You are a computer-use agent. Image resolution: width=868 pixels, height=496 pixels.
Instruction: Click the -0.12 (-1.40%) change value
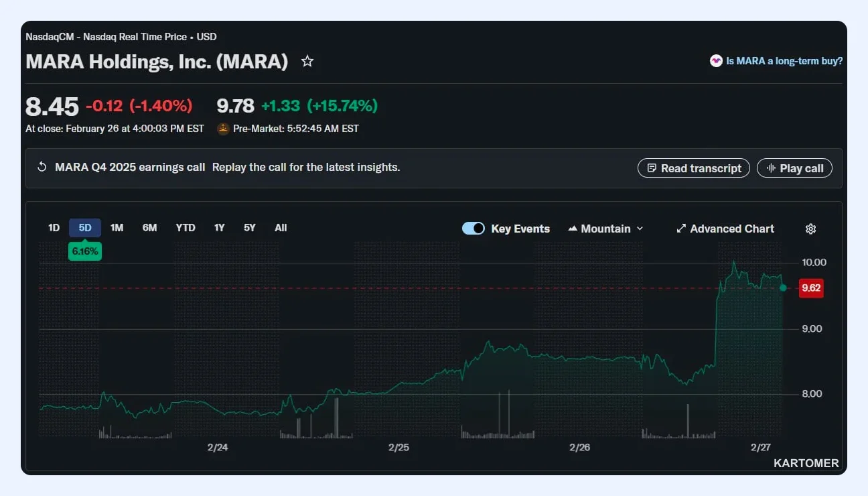[x=139, y=106]
